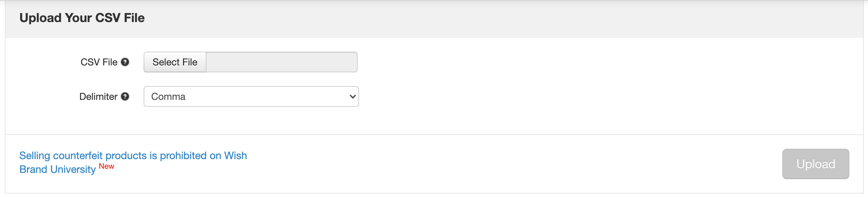
Task: Click the Select File button
Action: (175, 62)
